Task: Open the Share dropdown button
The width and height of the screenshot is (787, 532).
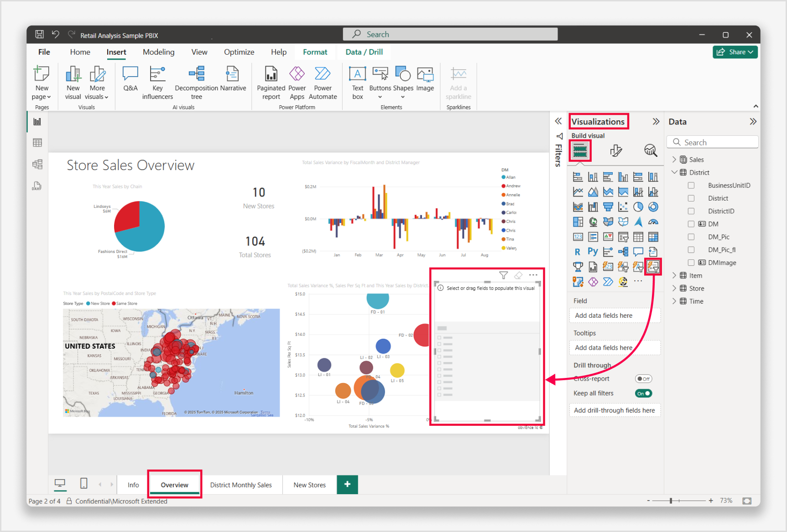Action: click(735, 52)
